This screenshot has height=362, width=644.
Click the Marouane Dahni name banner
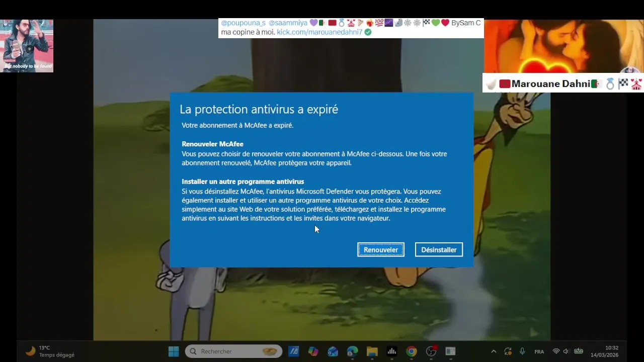point(563,83)
